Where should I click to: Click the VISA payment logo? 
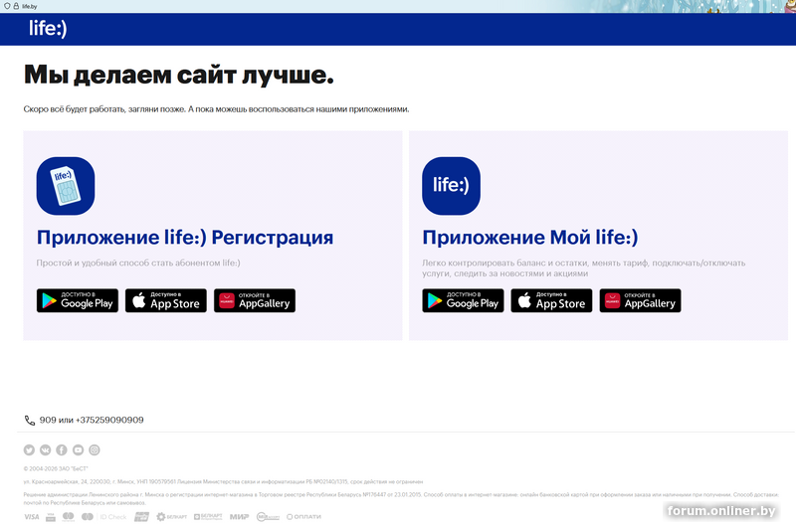point(32,517)
